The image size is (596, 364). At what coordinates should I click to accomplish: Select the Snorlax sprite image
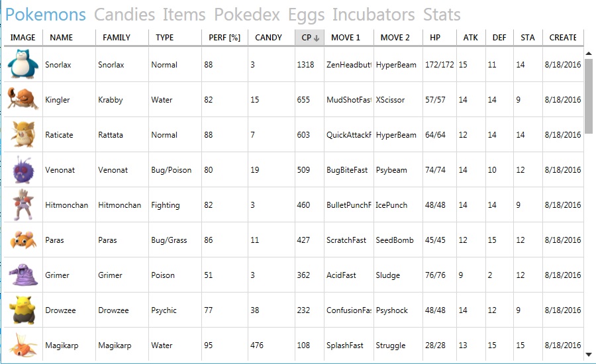[23, 64]
